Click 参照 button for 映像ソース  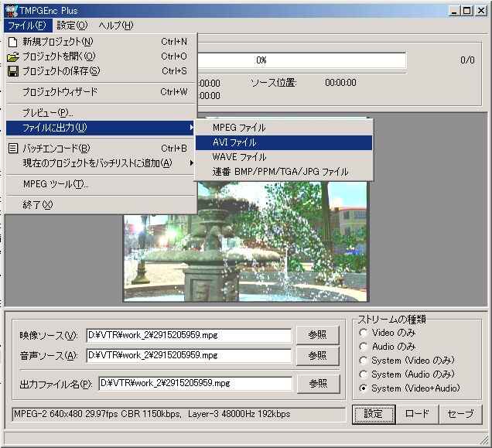point(317,335)
